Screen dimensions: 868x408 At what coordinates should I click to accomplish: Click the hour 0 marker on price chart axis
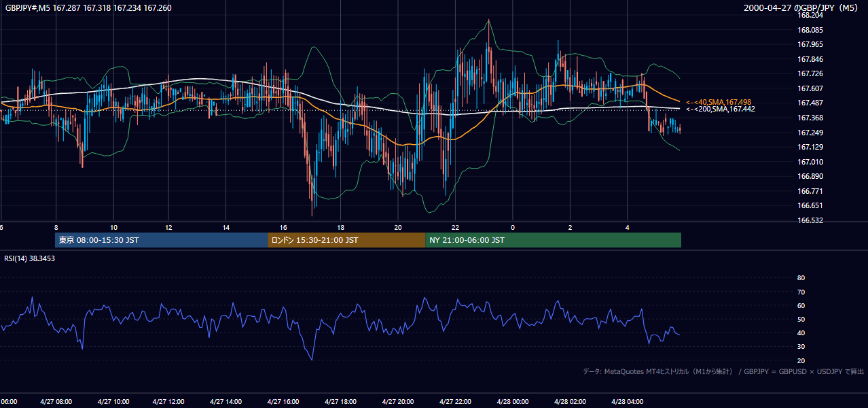(513, 227)
